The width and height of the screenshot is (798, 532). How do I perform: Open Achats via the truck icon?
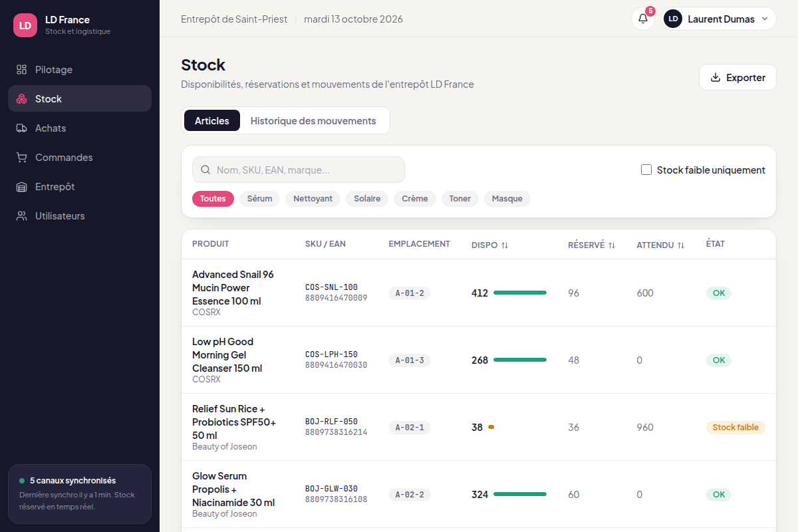coord(22,128)
